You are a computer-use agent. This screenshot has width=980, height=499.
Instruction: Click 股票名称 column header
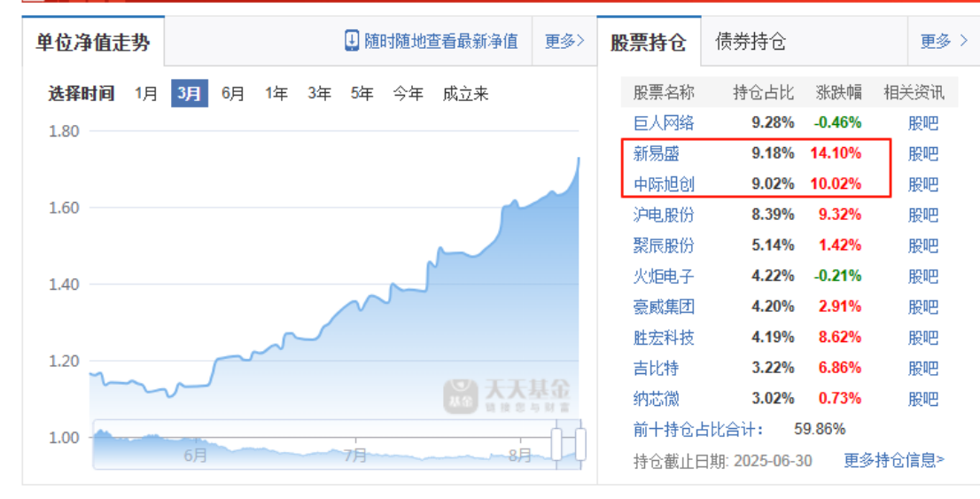pyautogui.click(x=664, y=92)
